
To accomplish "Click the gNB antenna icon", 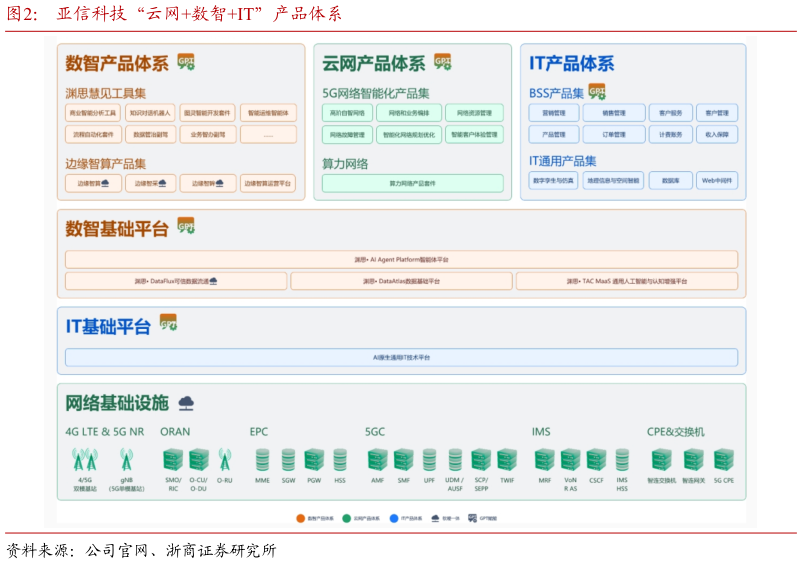I will tap(126, 459).
